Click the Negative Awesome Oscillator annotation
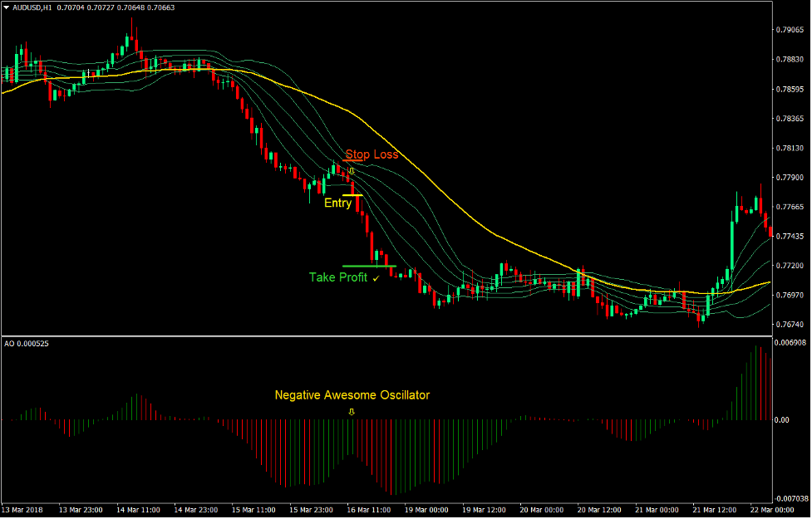 pyautogui.click(x=352, y=395)
